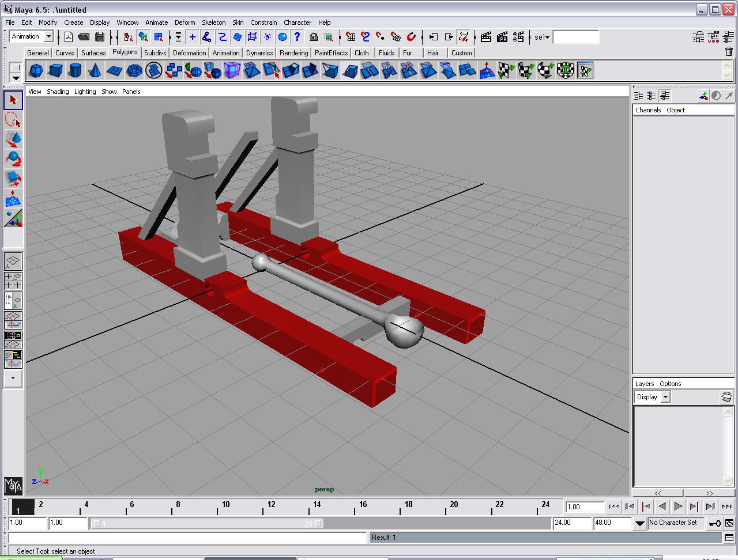Activate the Select Tool arrow
Image resolution: width=738 pixels, height=560 pixels.
(x=13, y=100)
